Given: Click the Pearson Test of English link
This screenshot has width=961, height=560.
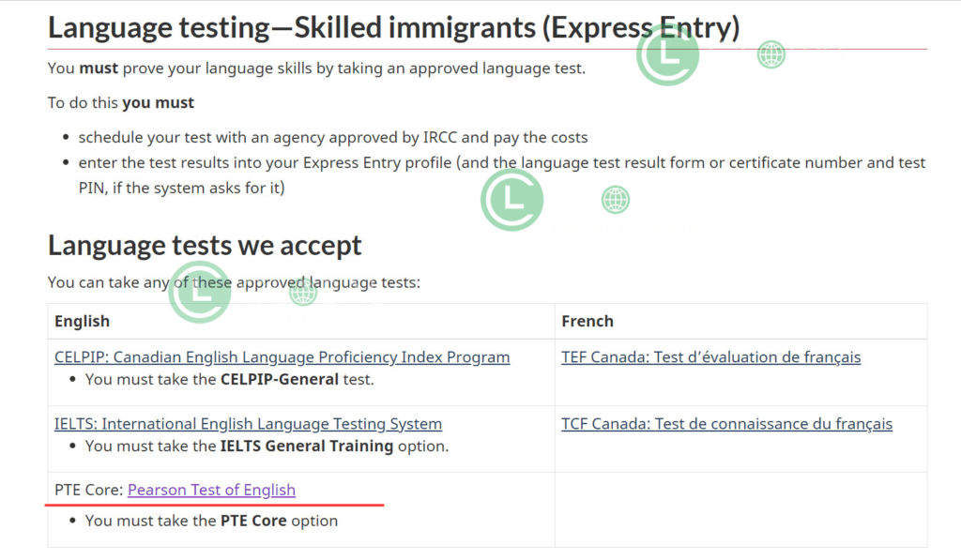Looking at the screenshot, I should (211, 490).
